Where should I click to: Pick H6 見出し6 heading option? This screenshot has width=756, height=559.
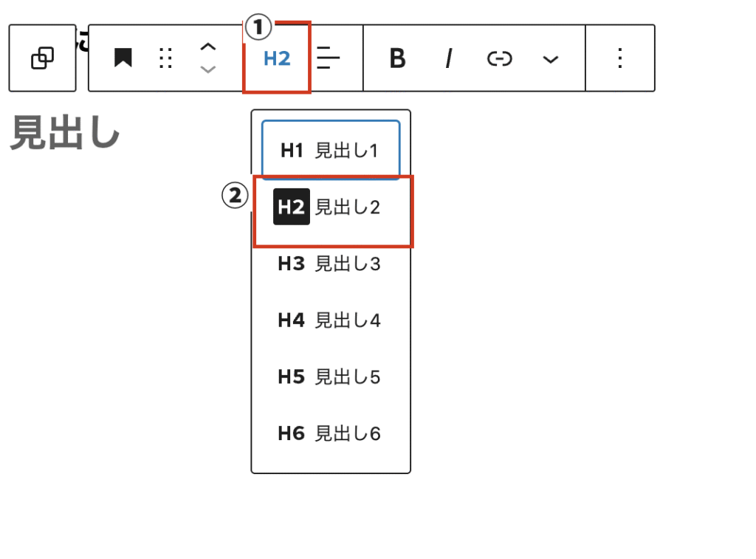tap(330, 433)
